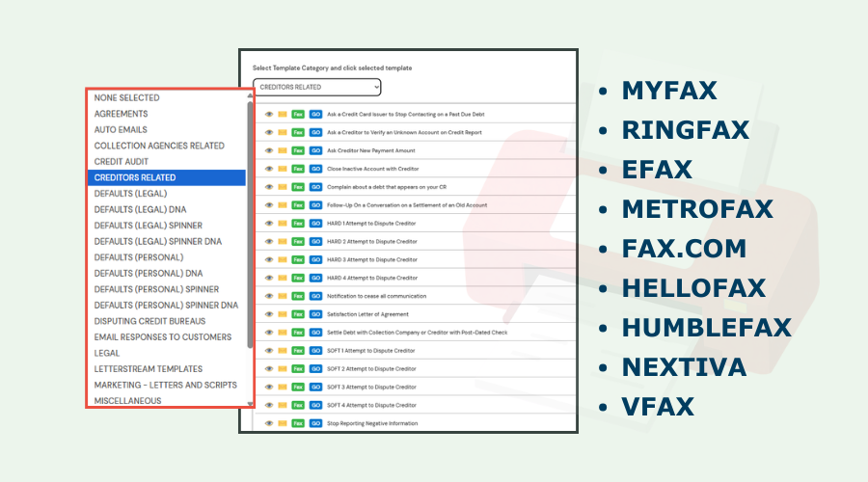Select DEFAULTS (LEGAL) SPINNER DNA option

pos(167,242)
